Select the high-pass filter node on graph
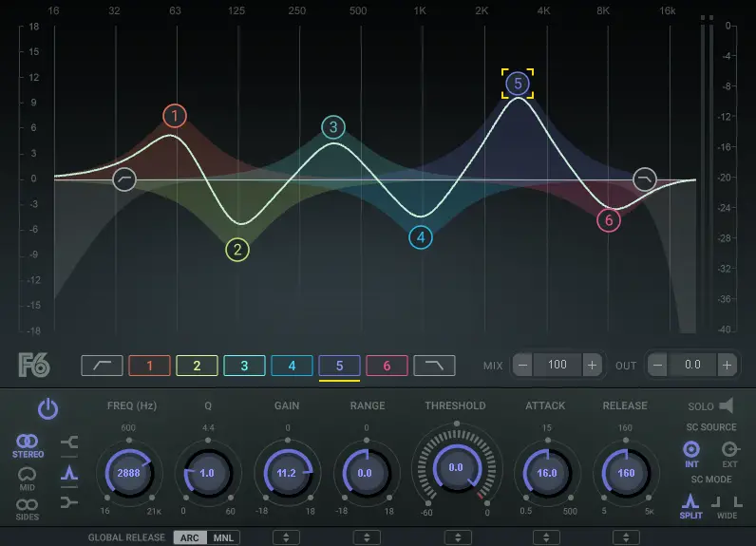This screenshot has height=546, width=756. point(124,179)
